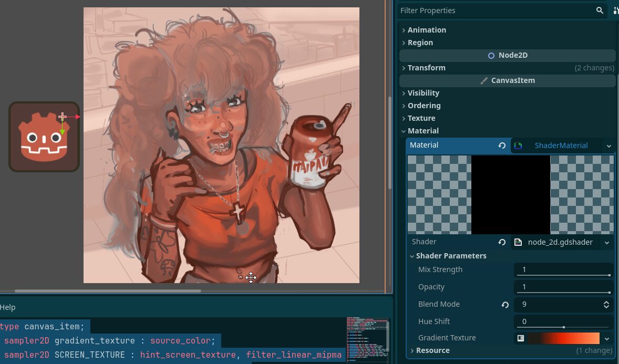
Task: Click the Blend Mode label
Action: (439, 304)
